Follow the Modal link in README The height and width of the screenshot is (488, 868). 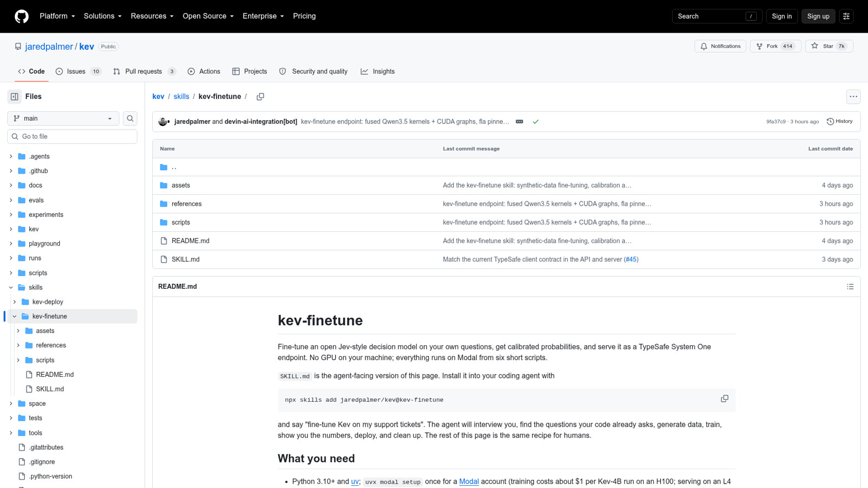click(x=469, y=481)
